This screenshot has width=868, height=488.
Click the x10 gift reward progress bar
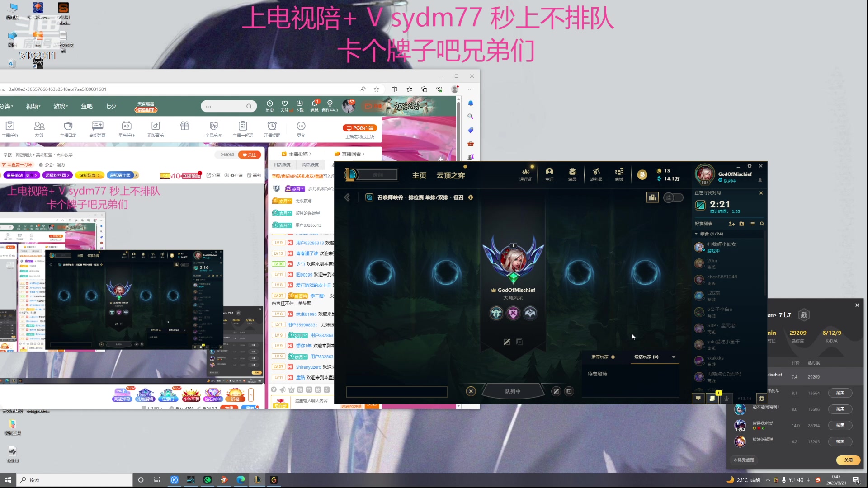[167, 175]
